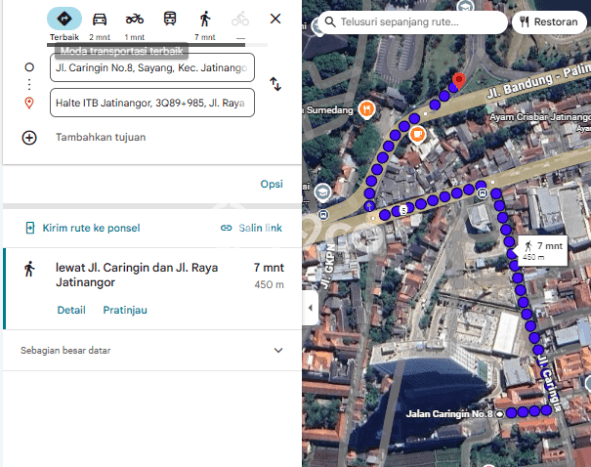Image resolution: width=591 pixels, height=467 pixels.
Task: Open route Detail
Action: pyautogui.click(x=71, y=310)
